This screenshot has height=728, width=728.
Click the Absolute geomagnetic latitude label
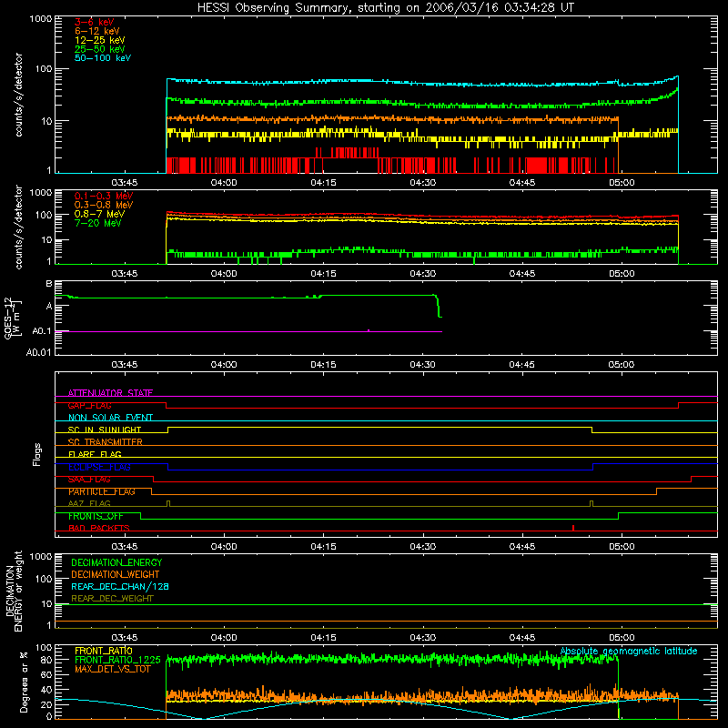click(629, 651)
